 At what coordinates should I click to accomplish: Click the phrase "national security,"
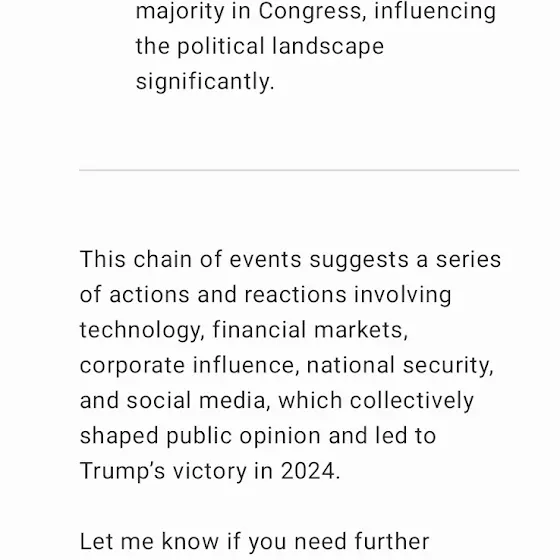[x=400, y=366]
